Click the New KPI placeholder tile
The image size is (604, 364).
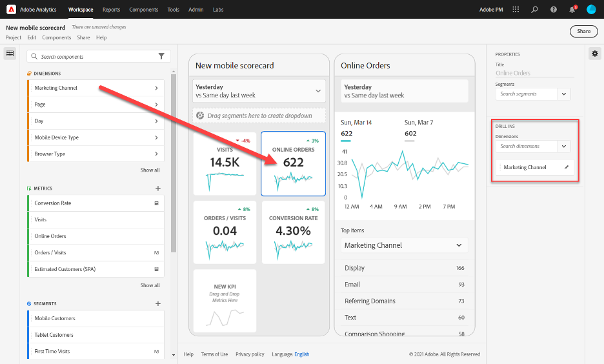[225, 301]
